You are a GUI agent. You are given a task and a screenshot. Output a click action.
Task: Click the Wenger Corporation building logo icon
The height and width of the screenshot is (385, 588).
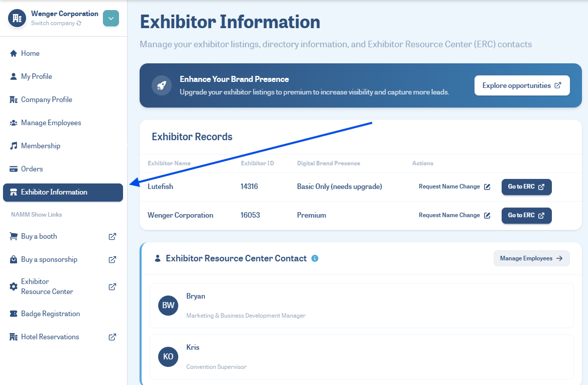coord(17,18)
